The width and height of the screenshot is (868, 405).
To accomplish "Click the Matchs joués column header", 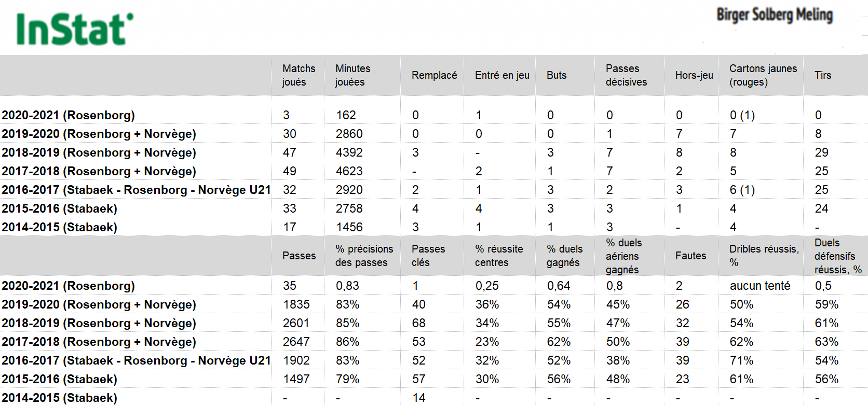I will point(299,75).
